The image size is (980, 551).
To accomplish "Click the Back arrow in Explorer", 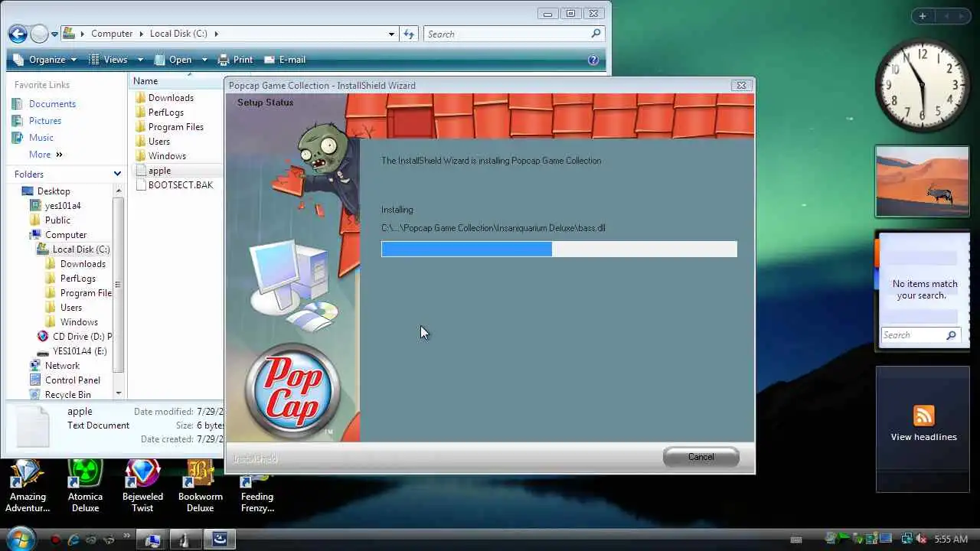I will pyautogui.click(x=18, y=34).
